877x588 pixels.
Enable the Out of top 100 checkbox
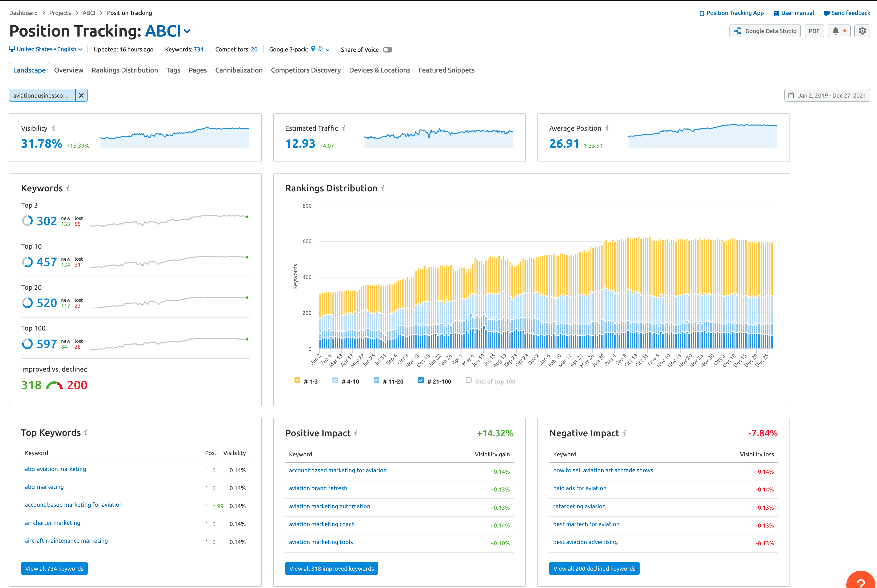pyautogui.click(x=468, y=380)
